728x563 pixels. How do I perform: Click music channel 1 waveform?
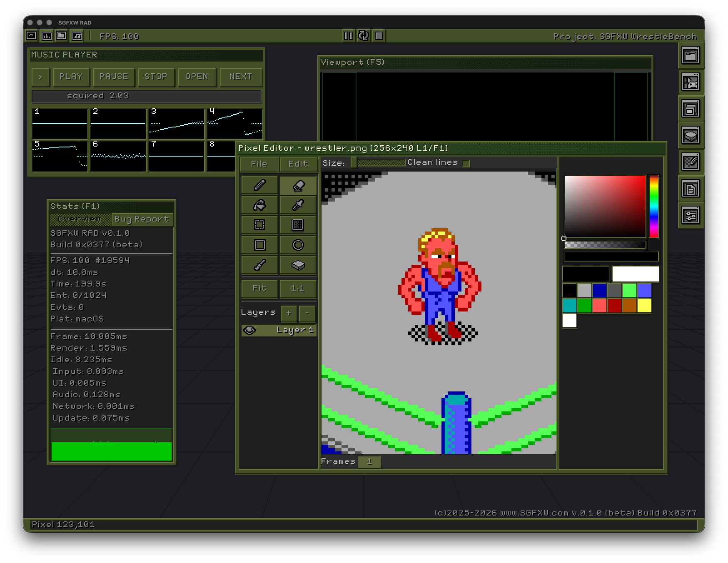60,124
